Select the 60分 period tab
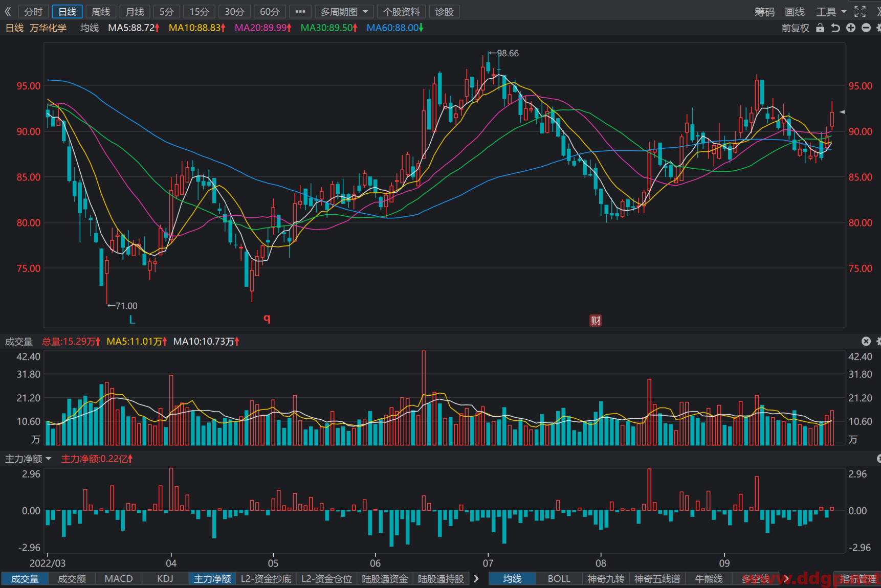 pos(270,12)
